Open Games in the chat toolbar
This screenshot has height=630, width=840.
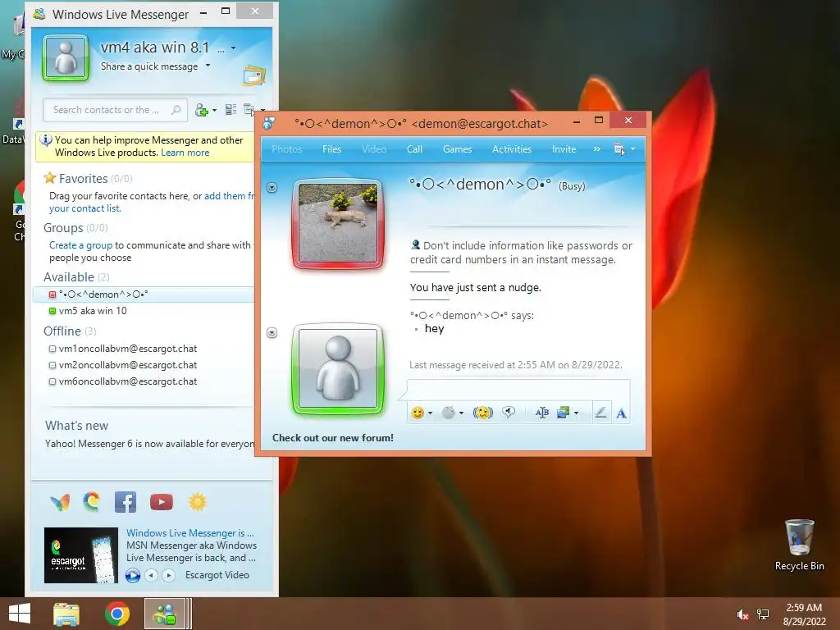click(x=457, y=149)
